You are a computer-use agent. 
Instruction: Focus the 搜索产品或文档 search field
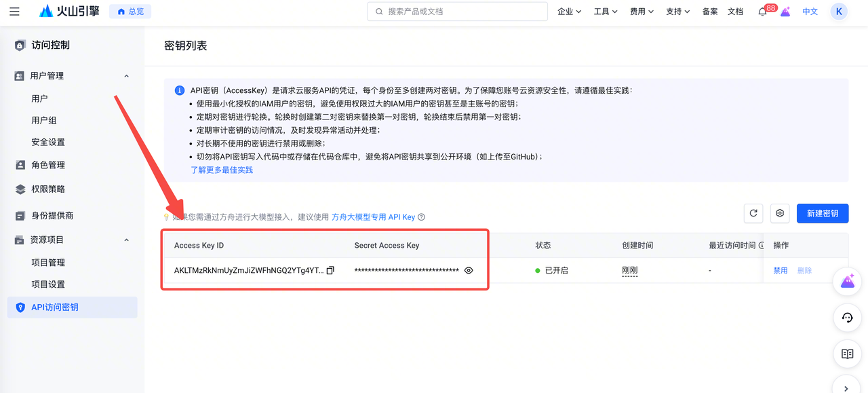[x=457, y=12]
